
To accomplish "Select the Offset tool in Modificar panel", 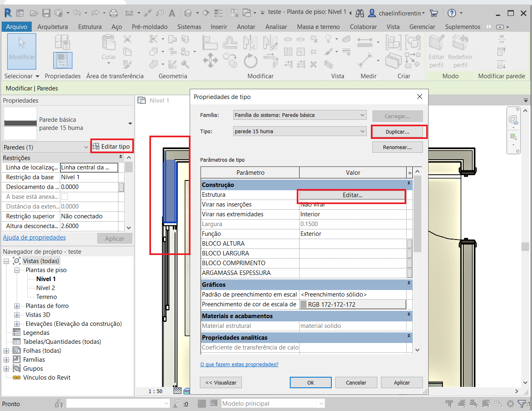I will pyautogui.click(x=230, y=42).
